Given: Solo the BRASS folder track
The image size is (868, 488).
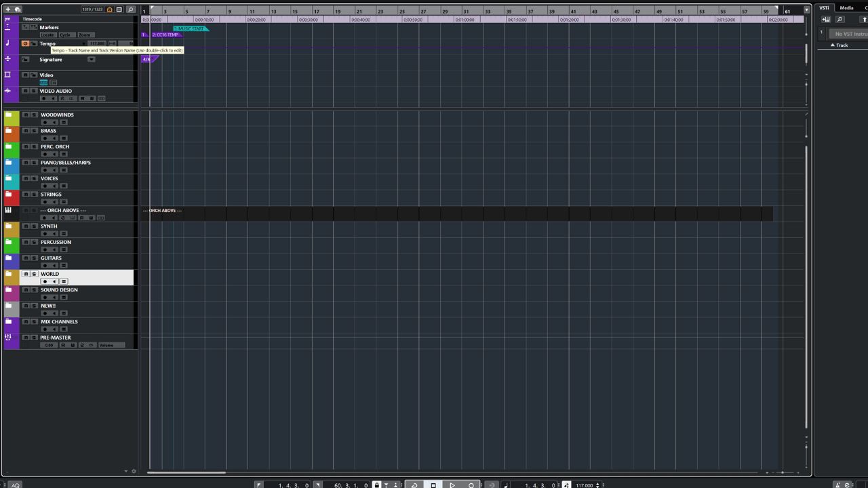Looking at the screenshot, I should point(33,131).
